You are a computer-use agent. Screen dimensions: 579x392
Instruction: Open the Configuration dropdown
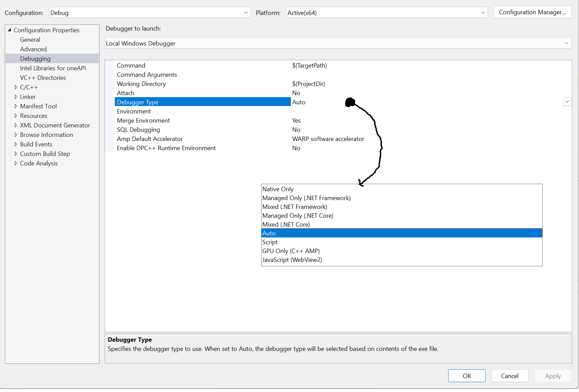click(x=245, y=13)
